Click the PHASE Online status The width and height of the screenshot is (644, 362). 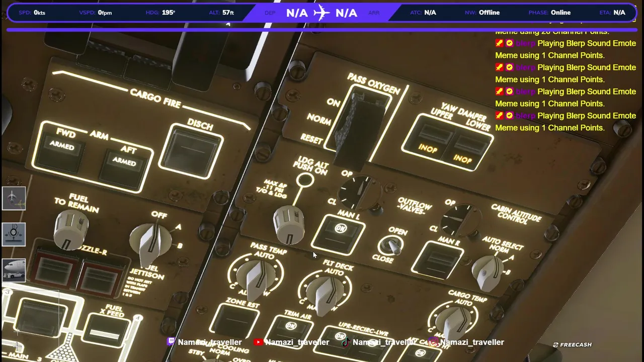point(549,13)
